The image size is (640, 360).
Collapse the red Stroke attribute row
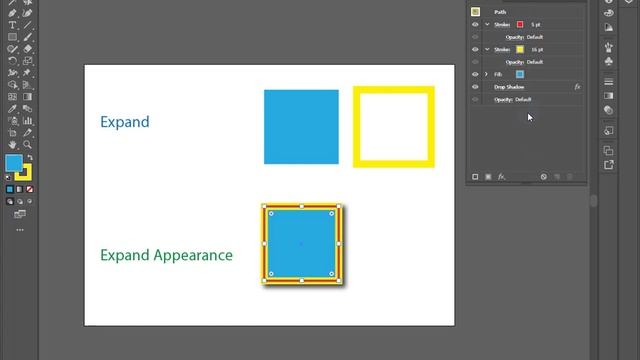487,24
